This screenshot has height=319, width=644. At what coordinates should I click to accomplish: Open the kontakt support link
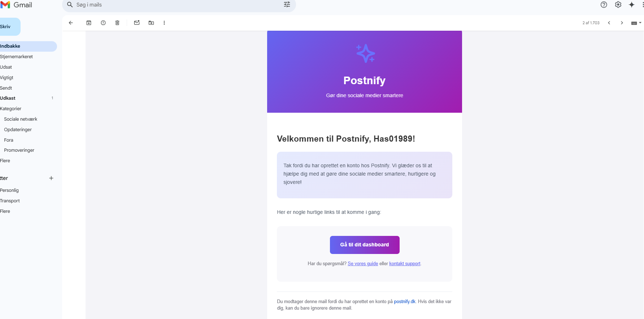point(405,264)
